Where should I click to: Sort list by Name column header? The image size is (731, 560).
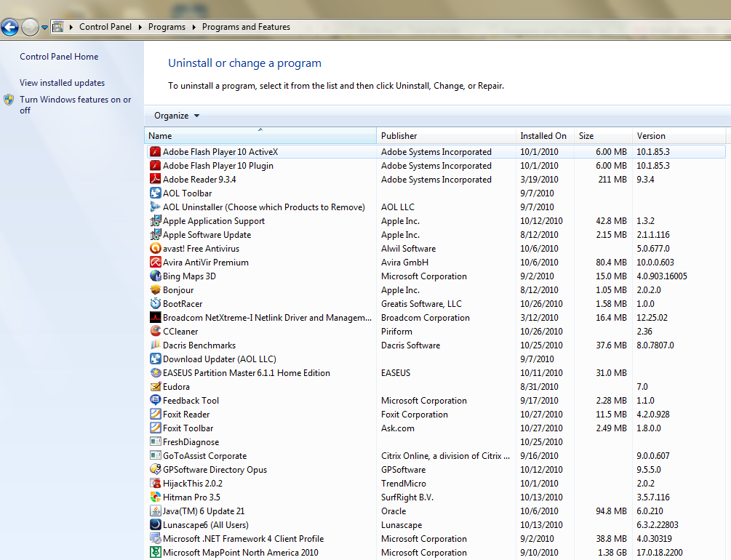click(x=260, y=136)
